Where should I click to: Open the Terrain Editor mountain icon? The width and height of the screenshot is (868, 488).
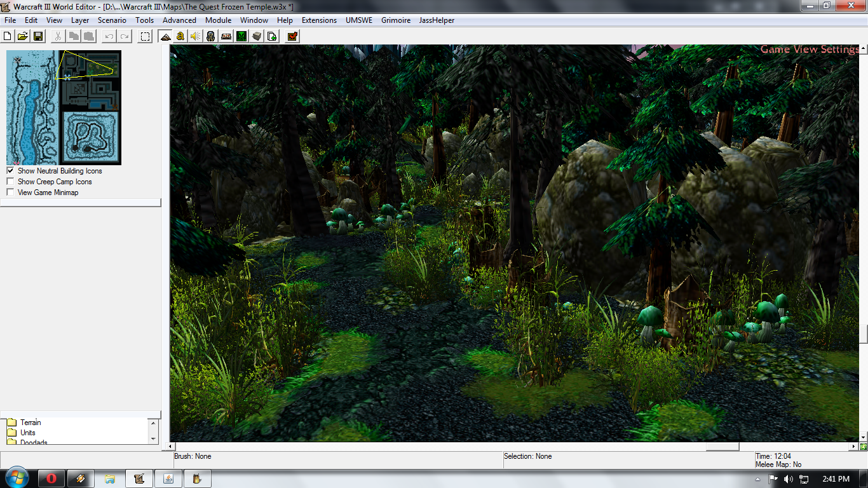tap(165, 36)
